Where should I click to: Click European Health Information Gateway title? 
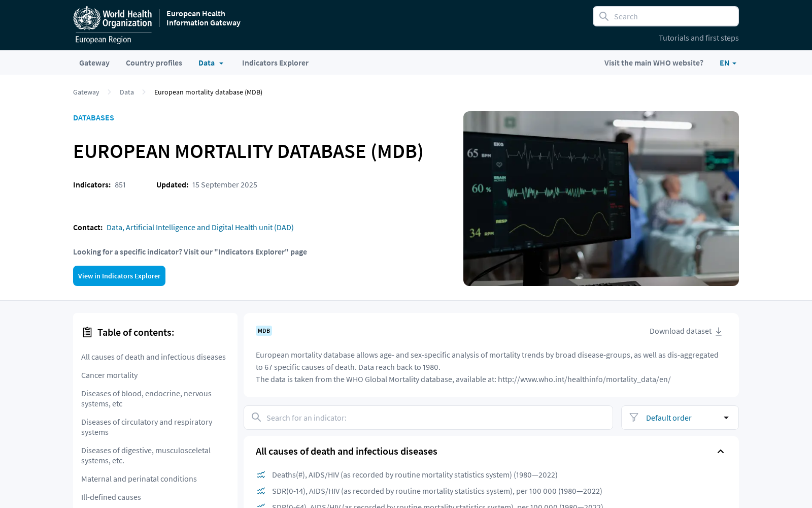coord(204,18)
